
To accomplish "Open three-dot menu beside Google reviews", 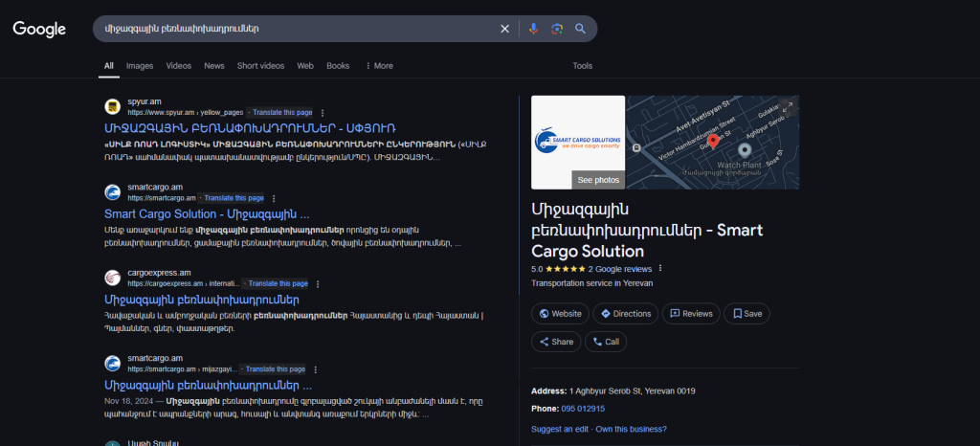I will tap(660, 269).
